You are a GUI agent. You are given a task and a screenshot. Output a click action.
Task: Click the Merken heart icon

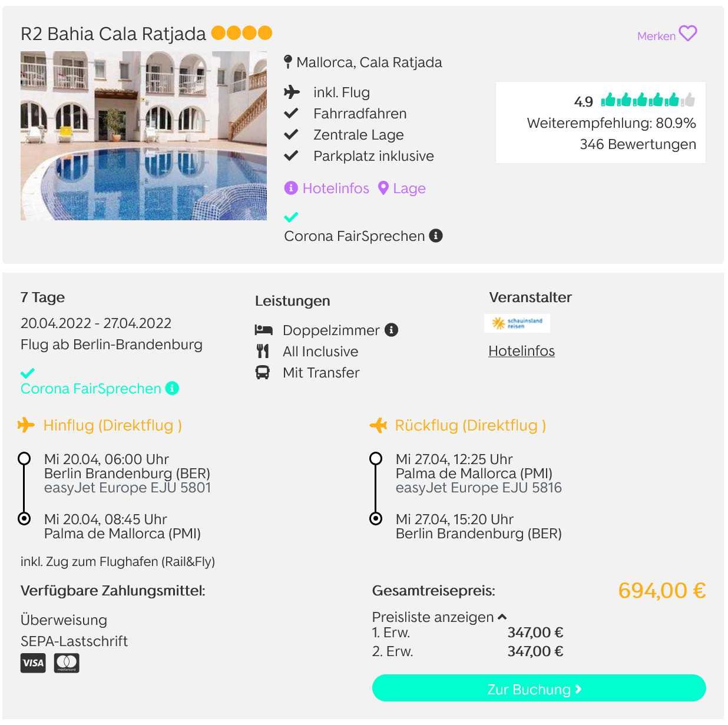click(687, 34)
